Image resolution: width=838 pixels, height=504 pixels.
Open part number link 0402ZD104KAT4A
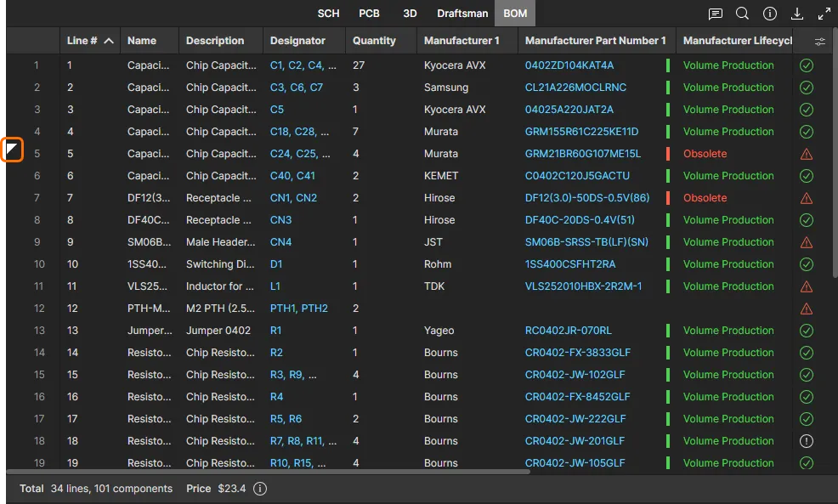(x=569, y=65)
